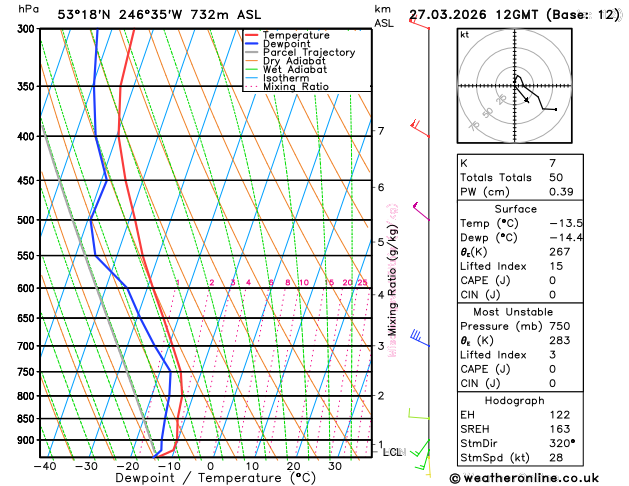This screenshot has width=629, height=486.
Task: Click the 550 hPa pressure label
Action: pyautogui.click(x=28, y=256)
